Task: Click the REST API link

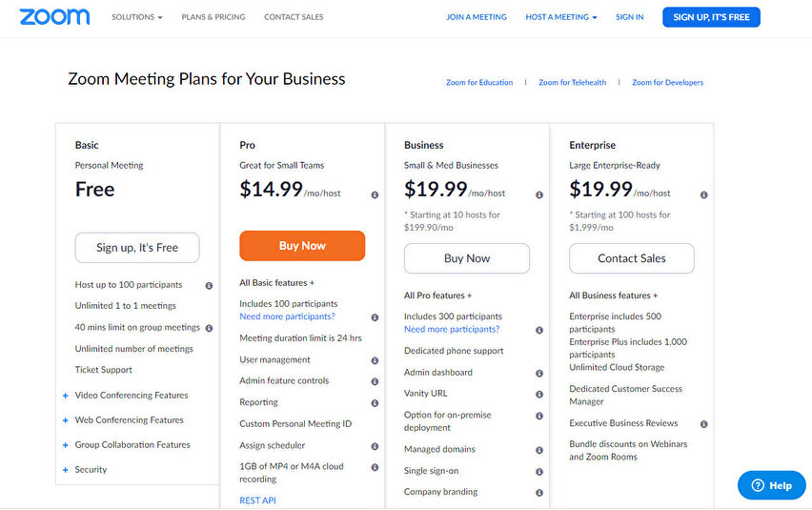Action: (257, 500)
